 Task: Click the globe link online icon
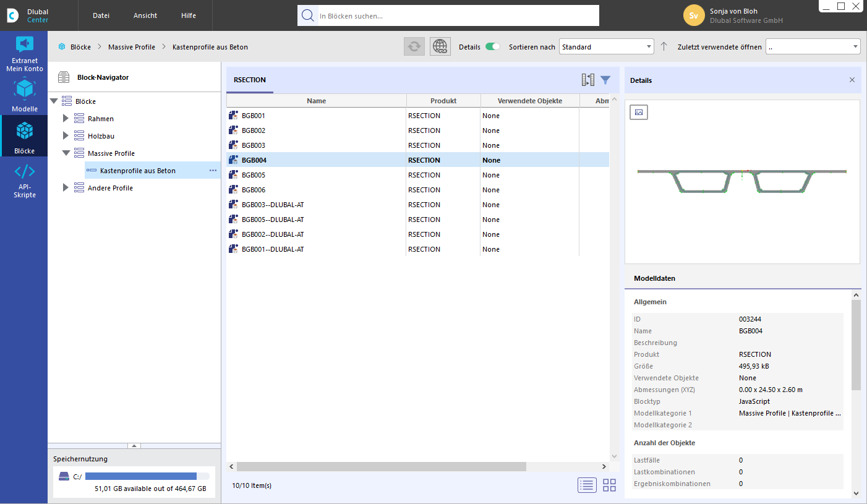coord(440,46)
